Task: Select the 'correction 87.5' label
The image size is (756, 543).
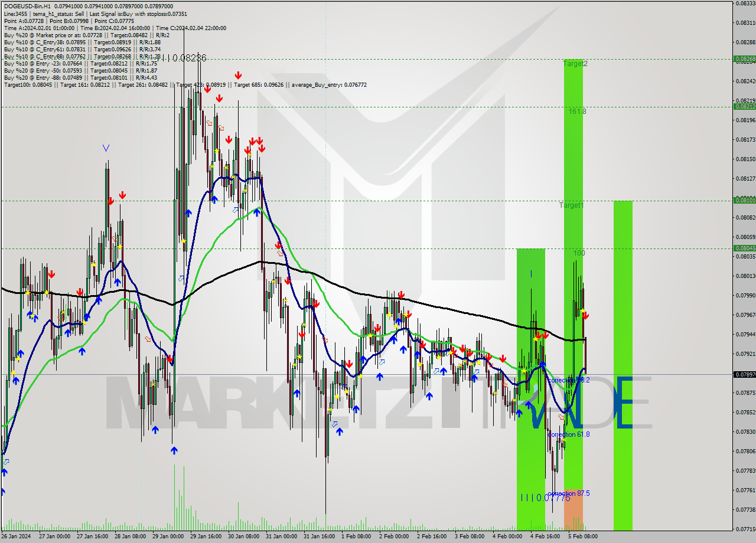Action: coord(569,493)
